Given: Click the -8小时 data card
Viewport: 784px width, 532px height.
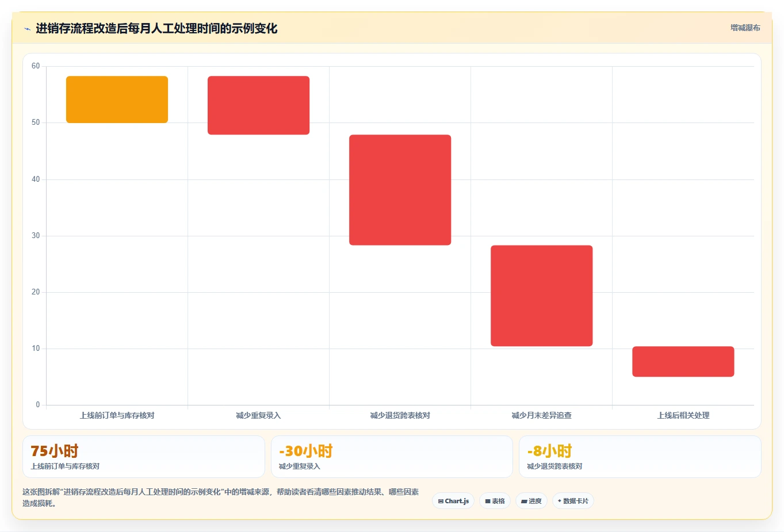Looking at the screenshot, I should pyautogui.click(x=640, y=457).
